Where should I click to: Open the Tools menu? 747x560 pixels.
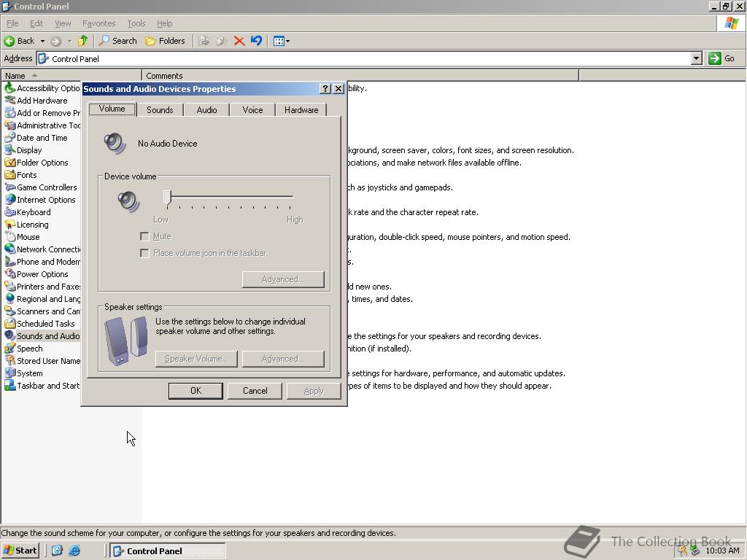click(136, 23)
